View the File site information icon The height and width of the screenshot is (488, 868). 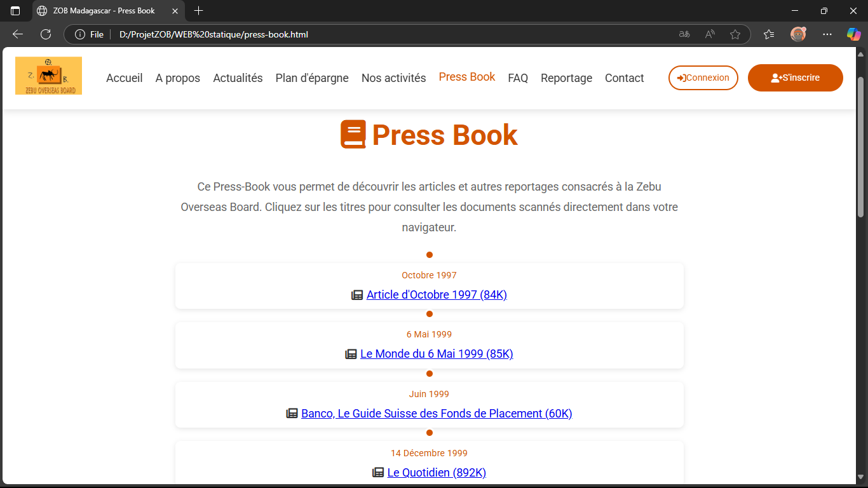click(89, 34)
